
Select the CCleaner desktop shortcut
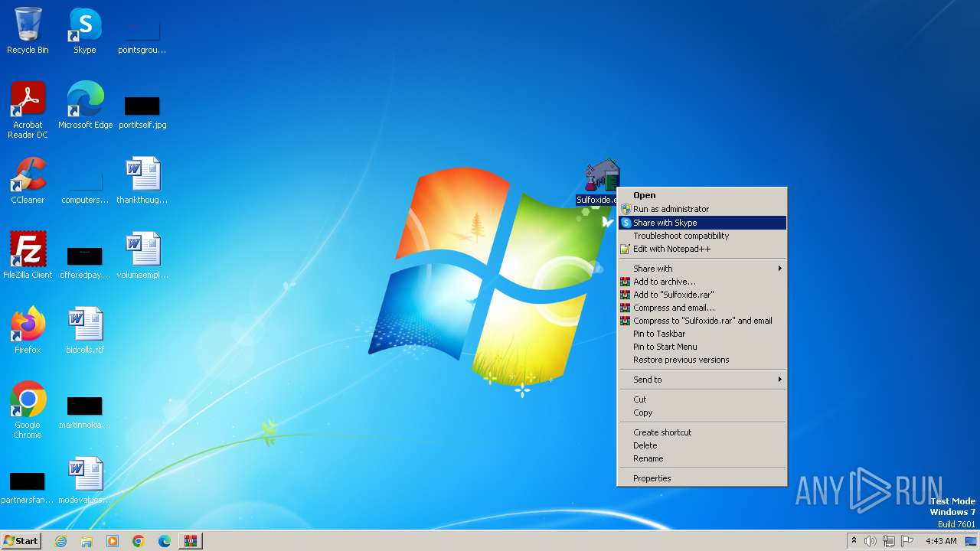coord(28,181)
